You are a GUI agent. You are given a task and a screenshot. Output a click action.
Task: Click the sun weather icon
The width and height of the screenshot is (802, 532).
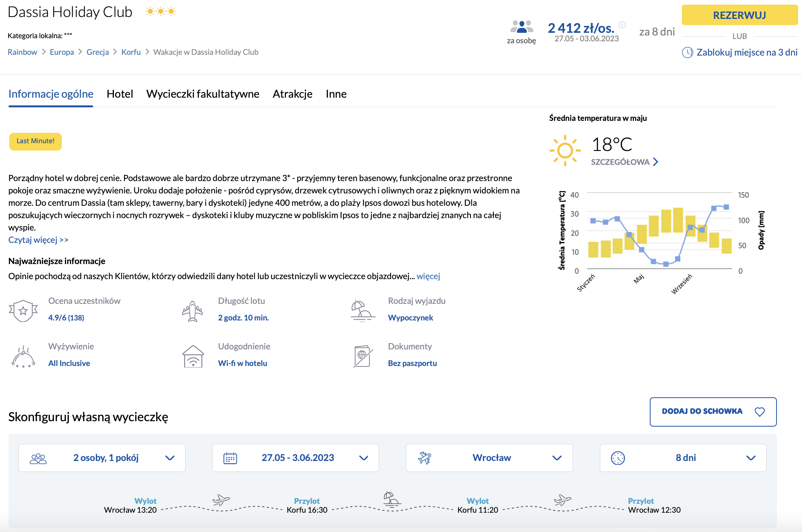point(565,151)
